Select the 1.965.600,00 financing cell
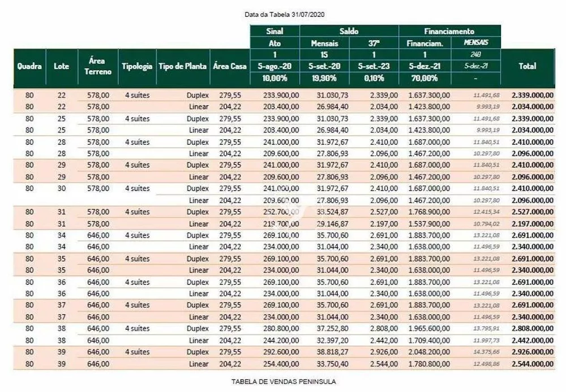This screenshot has width=566, height=392. point(429,329)
